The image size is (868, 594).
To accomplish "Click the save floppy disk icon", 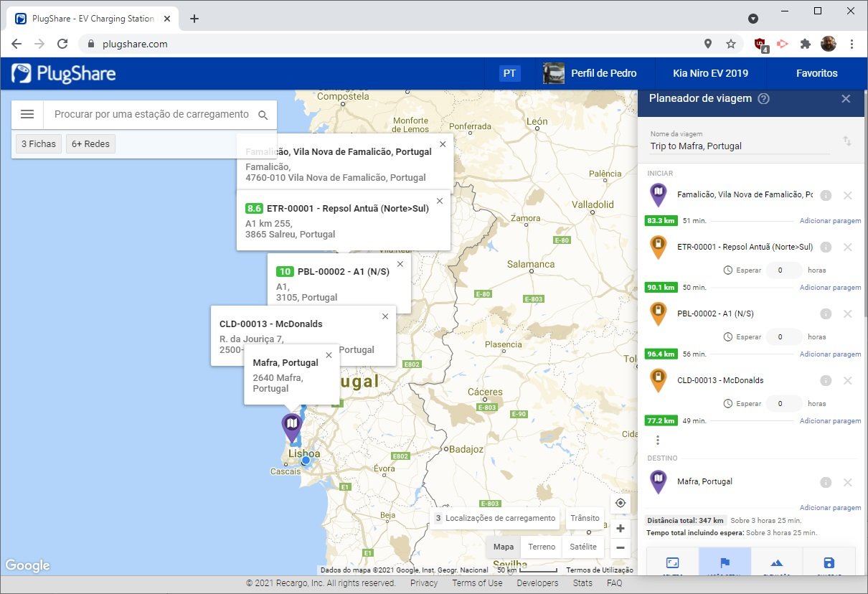I will (x=829, y=562).
